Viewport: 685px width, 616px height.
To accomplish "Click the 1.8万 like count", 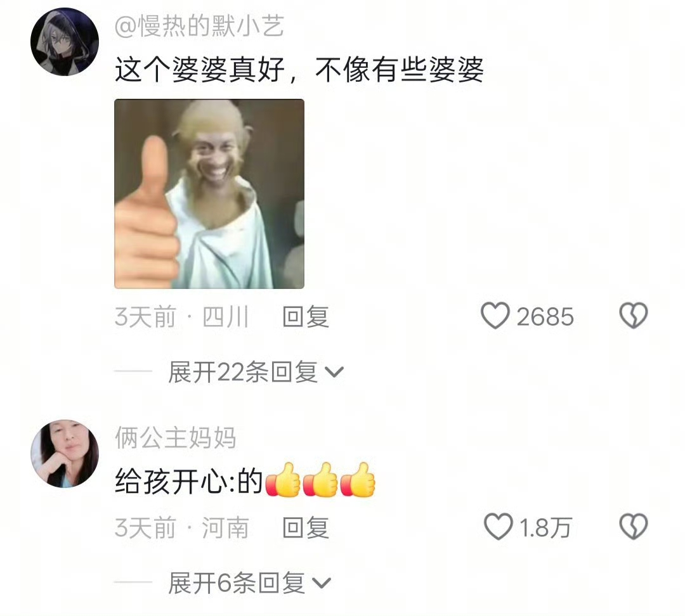I will 545,527.
